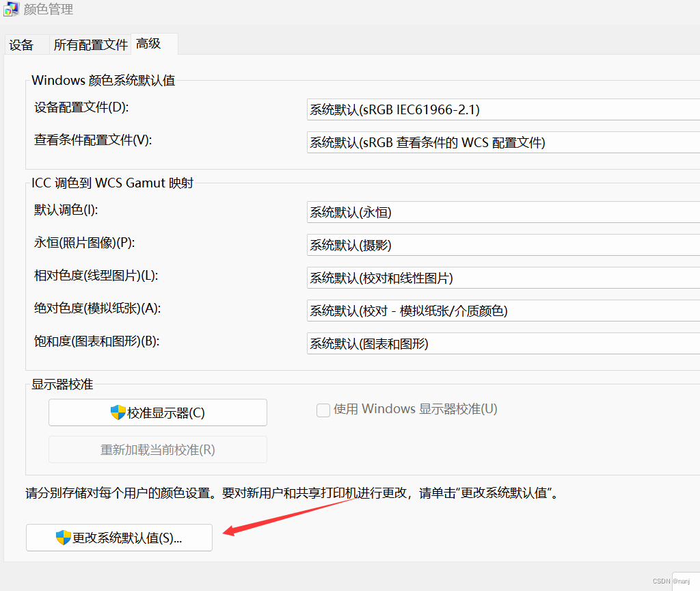Click the 使用 Windows 显示器校准(U) label text

415,409
